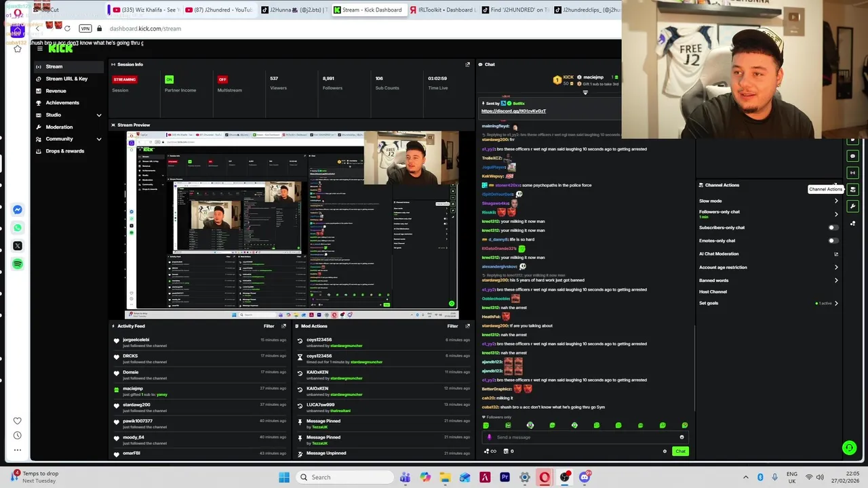Open the chat shop icon showing 0
Image resolution: width=868 pixels, height=488 pixels.
tap(508, 451)
